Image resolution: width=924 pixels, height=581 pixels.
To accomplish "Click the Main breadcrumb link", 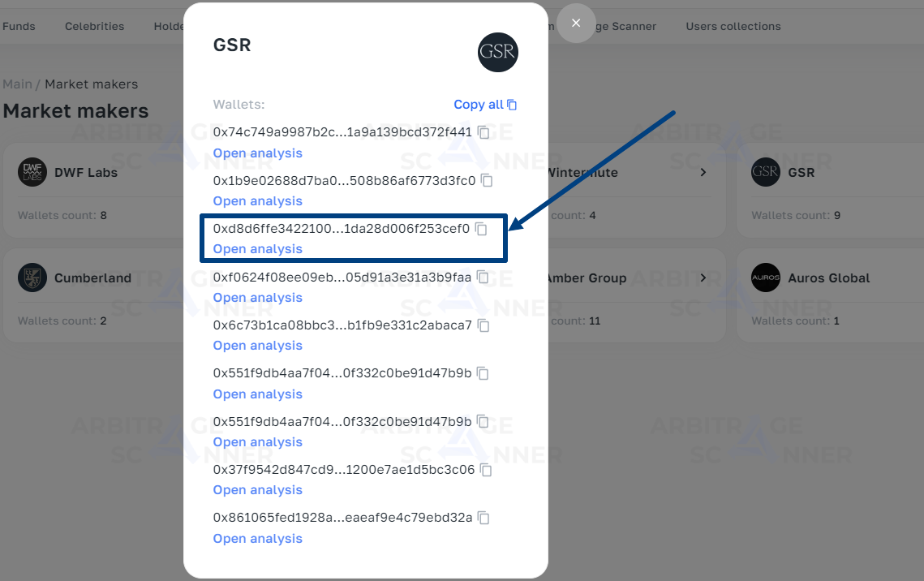I will click(17, 84).
